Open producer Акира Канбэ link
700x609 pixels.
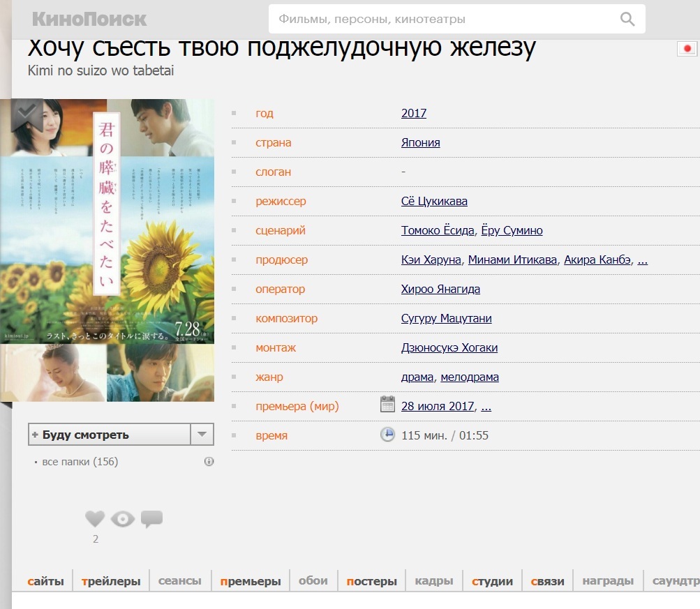597,260
